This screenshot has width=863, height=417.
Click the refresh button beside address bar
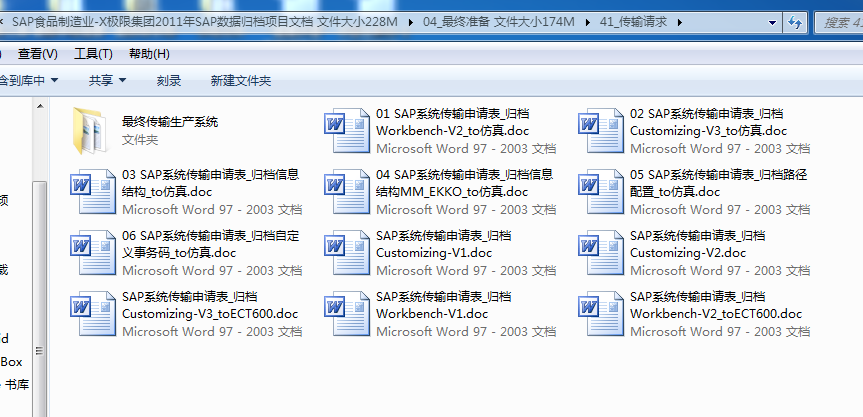(x=794, y=23)
